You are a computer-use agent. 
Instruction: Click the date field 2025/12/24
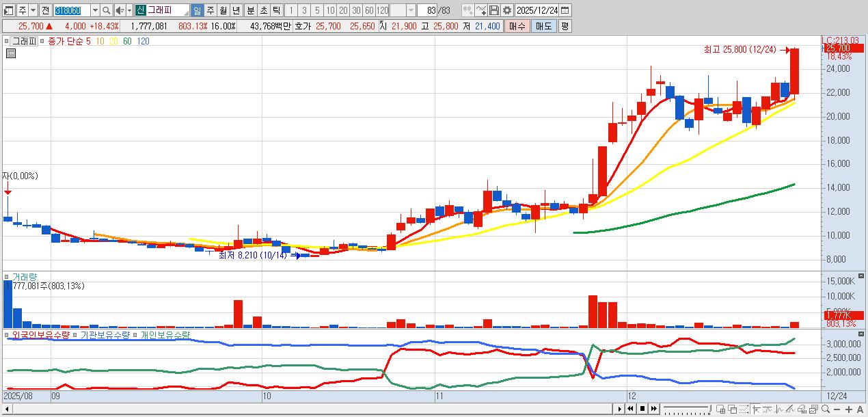pos(537,10)
